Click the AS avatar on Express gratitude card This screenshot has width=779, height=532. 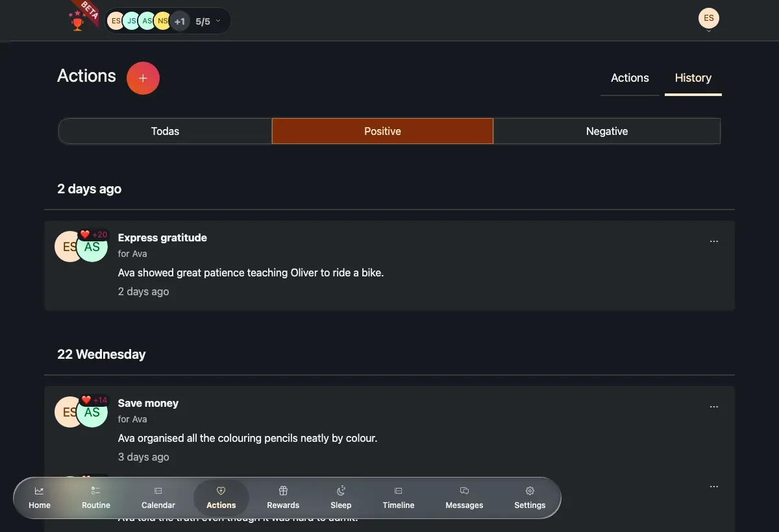92,247
